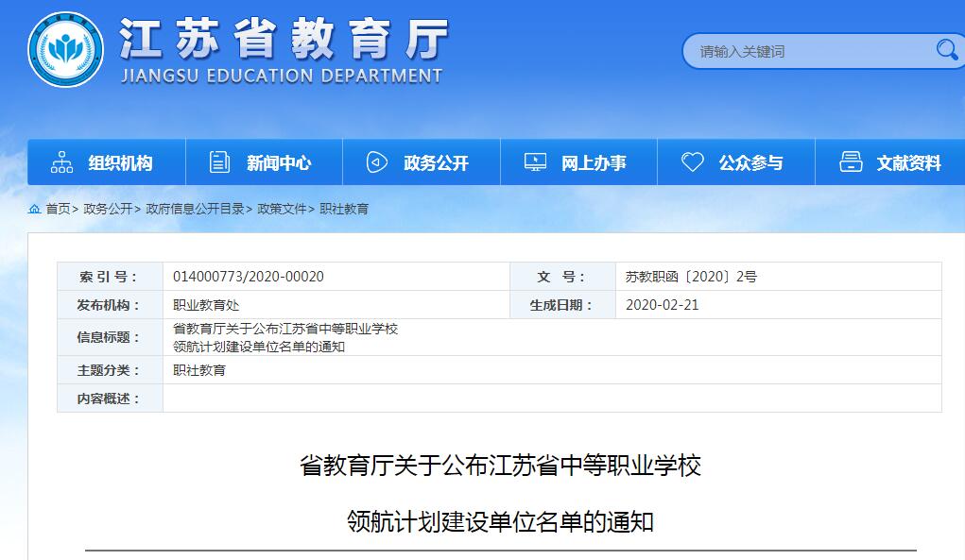This screenshot has height=560, width=965.
Task: Click the 公众参与 heart icon
Action: (693, 162)
